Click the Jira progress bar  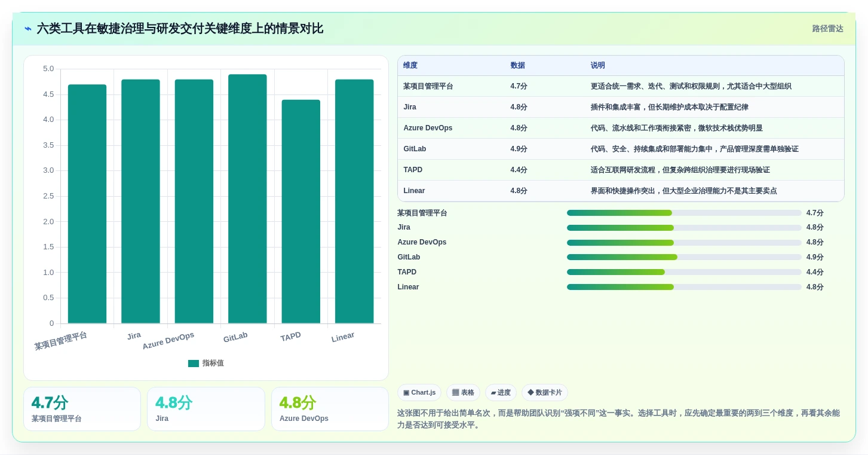tap(684, 228)
